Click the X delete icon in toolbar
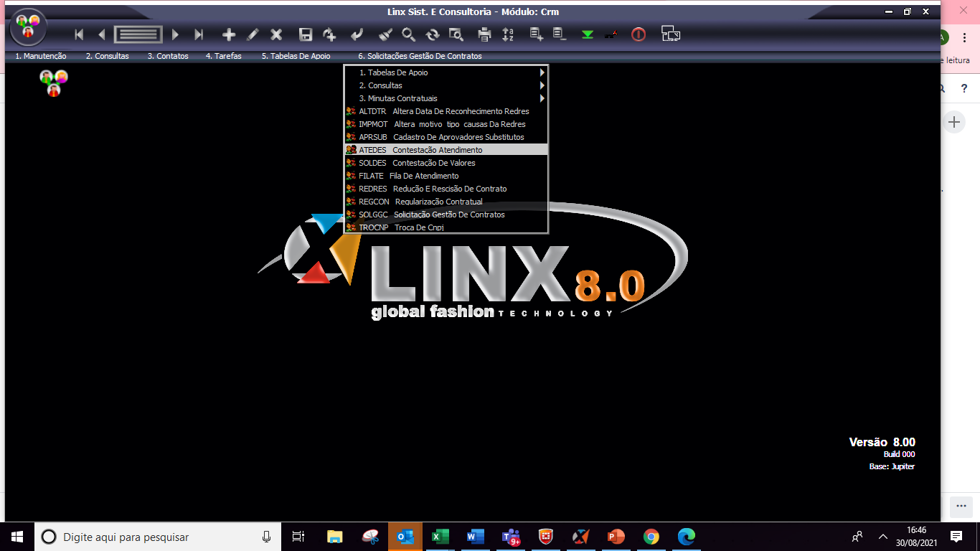Screen dimensions: 980x551 pyautogui.click(x=276, y=34)
